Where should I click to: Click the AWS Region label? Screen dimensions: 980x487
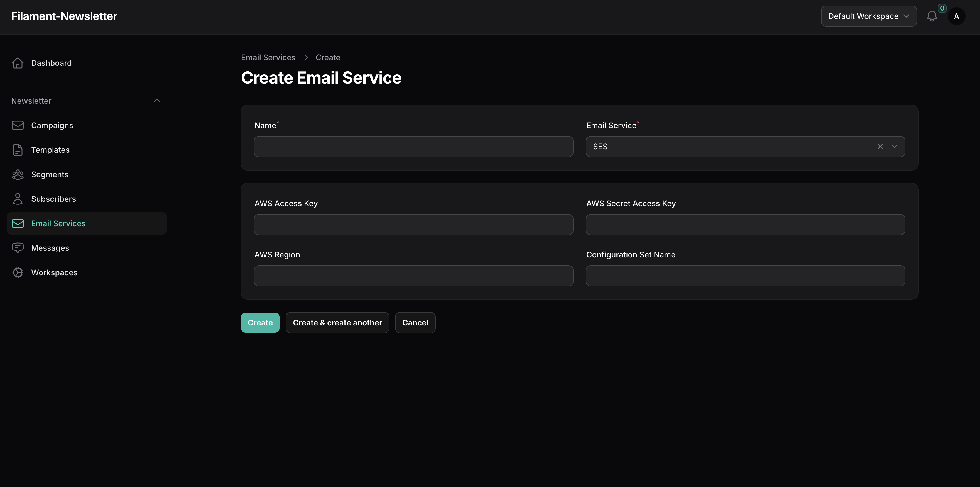coord(277,255)
